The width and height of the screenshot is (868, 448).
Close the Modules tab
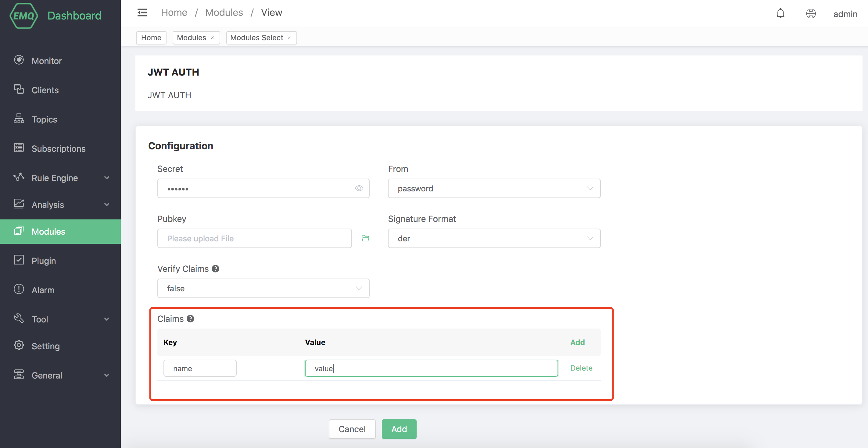(x=212, y=38)
